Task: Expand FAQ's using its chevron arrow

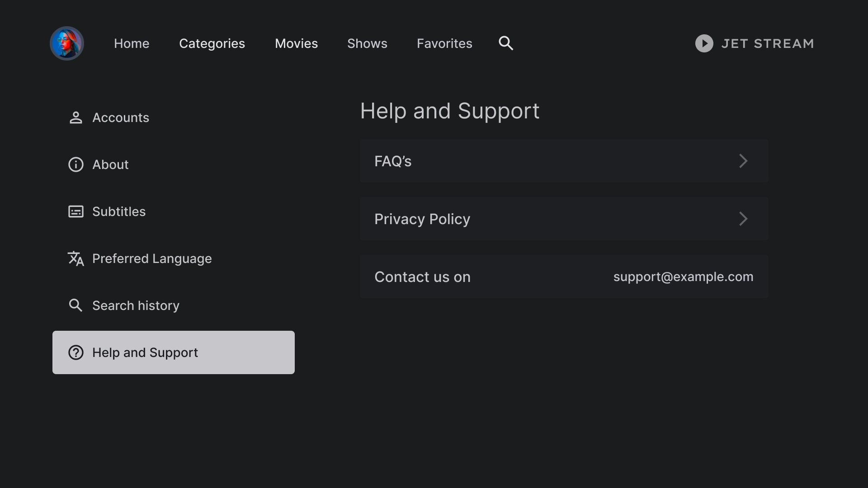Action: 743,161
